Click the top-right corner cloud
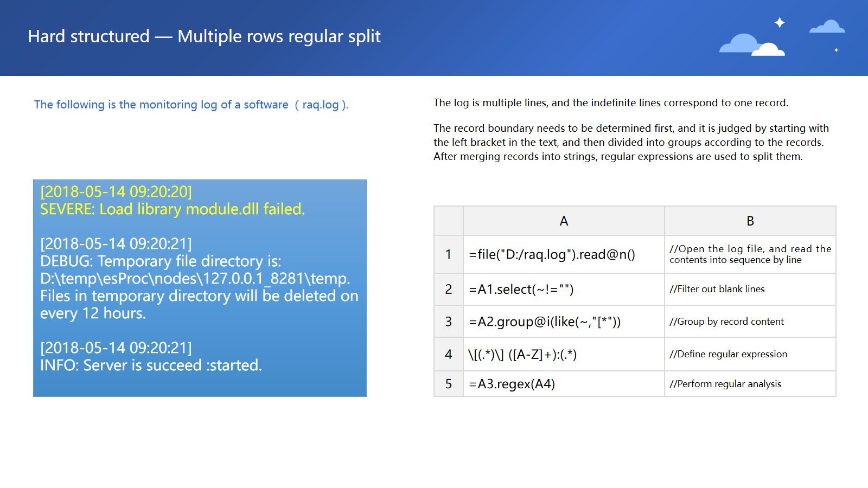 827,27
